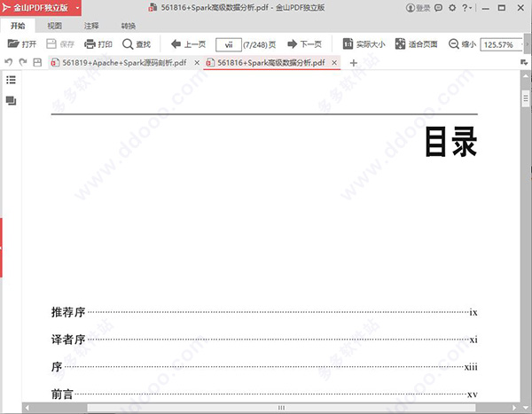Open the help question mark menu
Screen dimensions: 532x414
tap(467, 7)
